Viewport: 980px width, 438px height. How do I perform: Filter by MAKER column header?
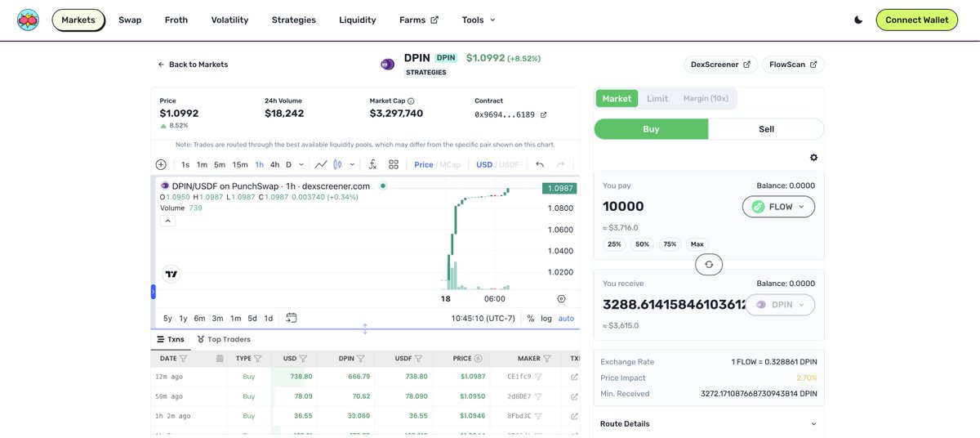click(548, 358)
